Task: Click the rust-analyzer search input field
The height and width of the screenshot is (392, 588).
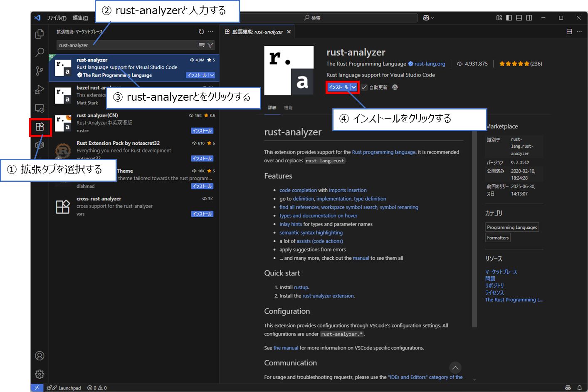Action: 125,45
